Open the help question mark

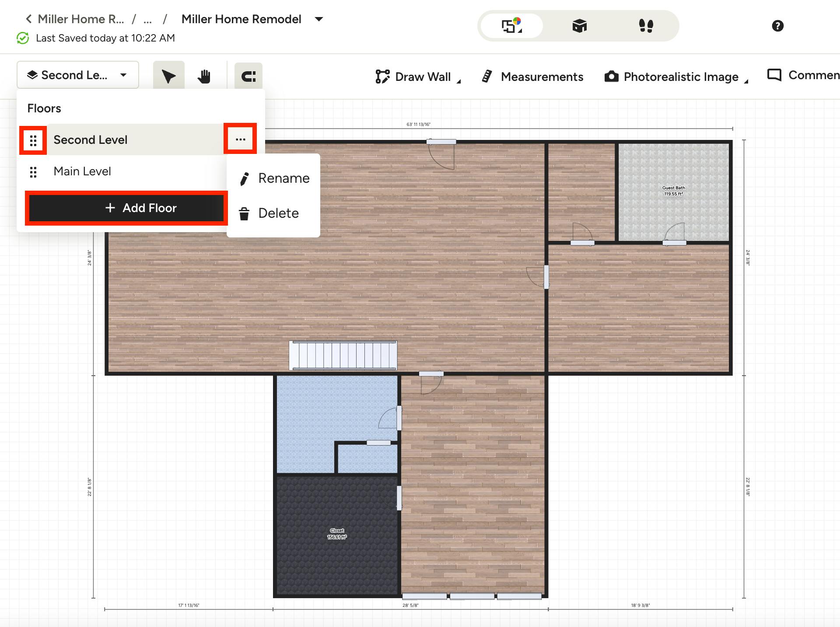[777, 26]
